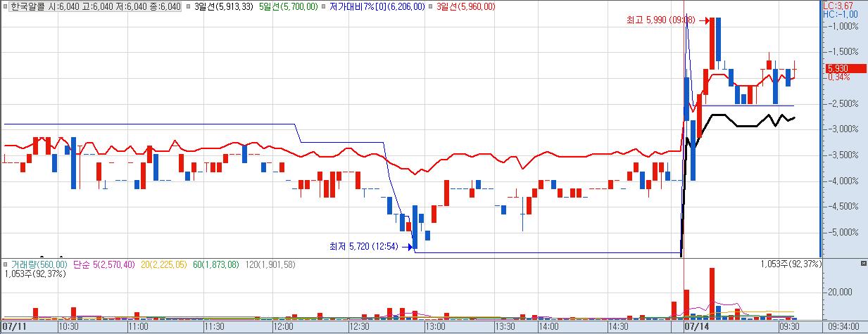868x334 pixels.
Task: Click the square marker before red 3일선 legend
Action: point(432,6)
